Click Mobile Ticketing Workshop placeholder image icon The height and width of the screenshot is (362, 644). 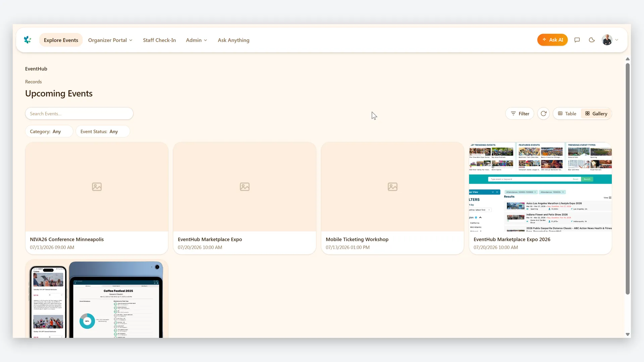pyautogui.click(x=392, y=187)
